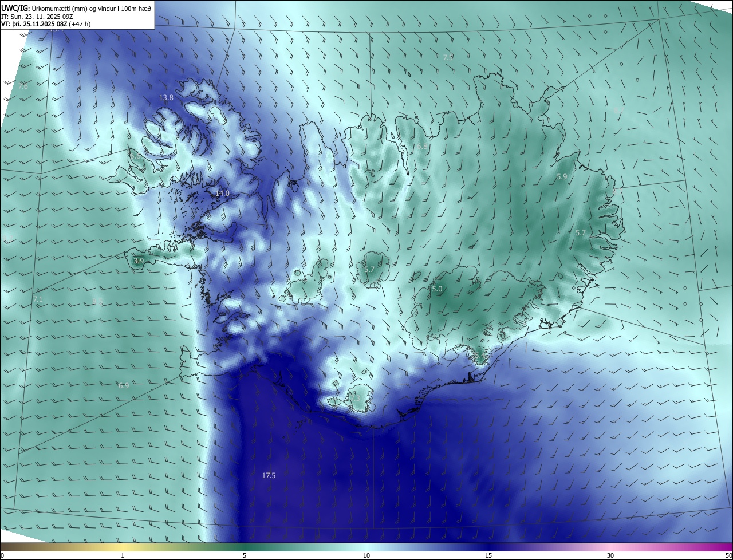Click the colorbar tick label 30

[610, 555]
